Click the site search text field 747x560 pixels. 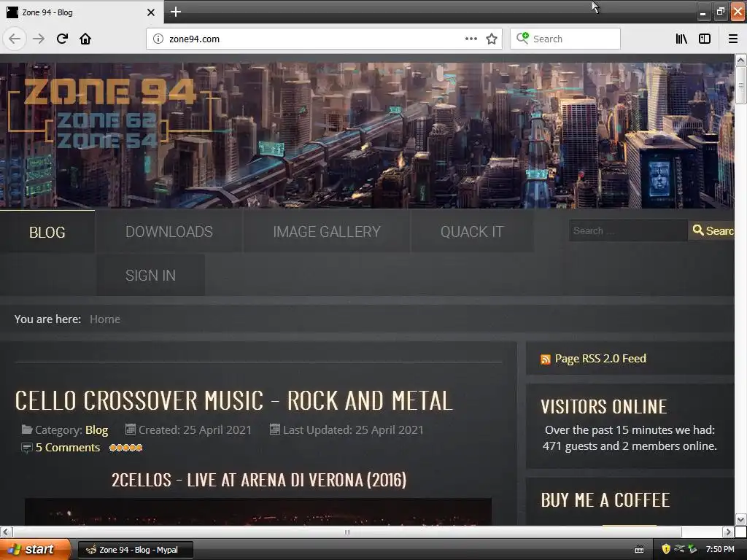[628, 230]
